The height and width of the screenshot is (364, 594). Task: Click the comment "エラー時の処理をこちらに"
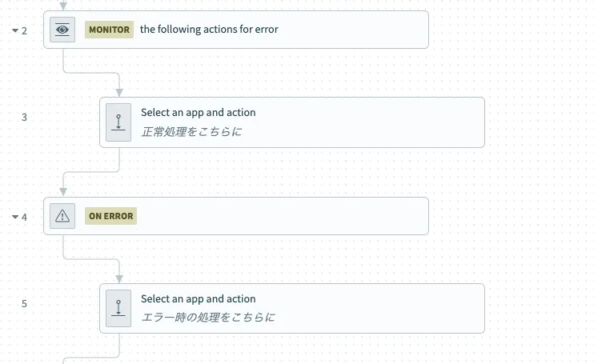[x=208, y=318]
